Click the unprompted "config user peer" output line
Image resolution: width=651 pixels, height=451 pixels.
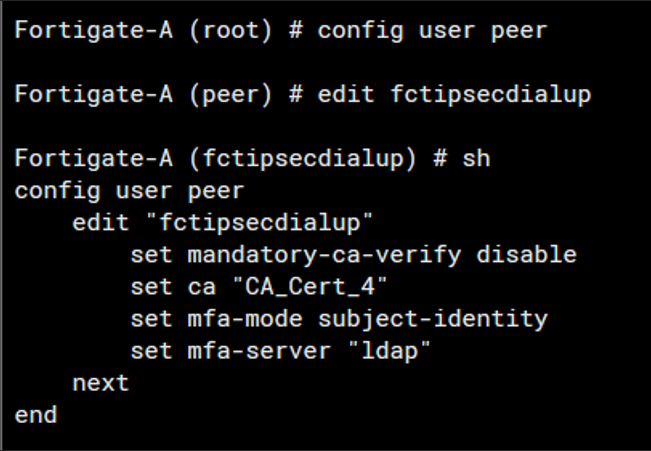click(x=129, y=190)
